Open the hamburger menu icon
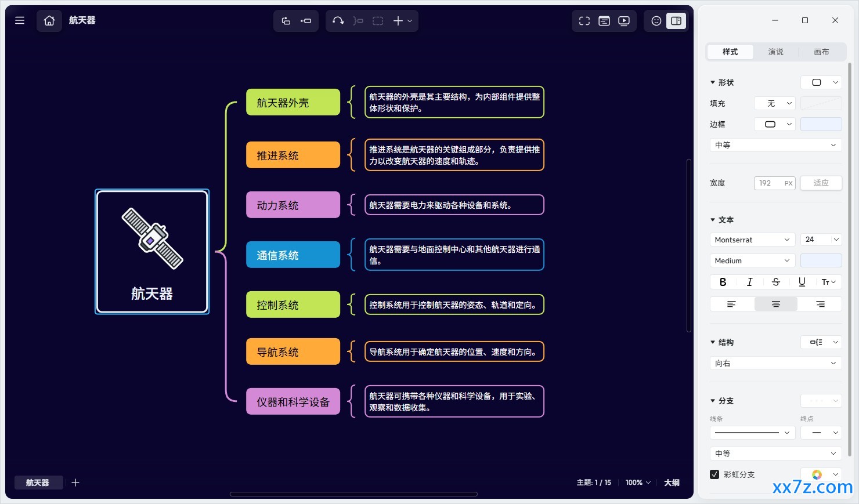The height and width of the screenshot is (504, 859). pos(20,21)
